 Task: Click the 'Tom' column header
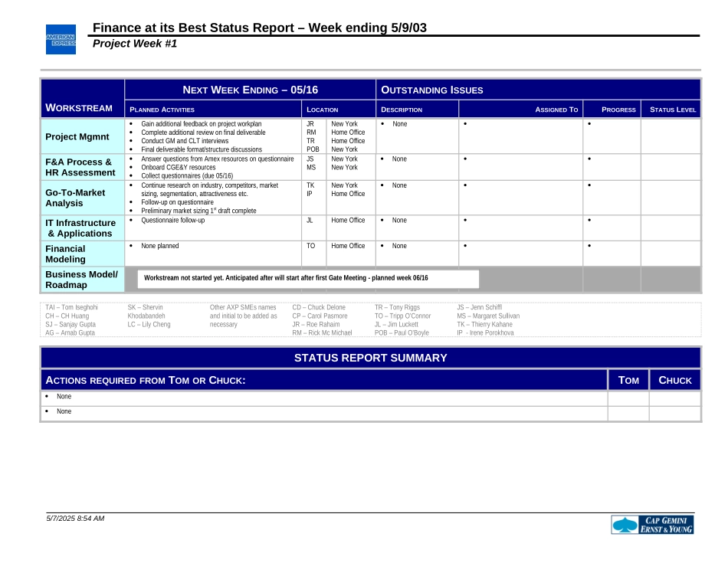pos(628,381)
